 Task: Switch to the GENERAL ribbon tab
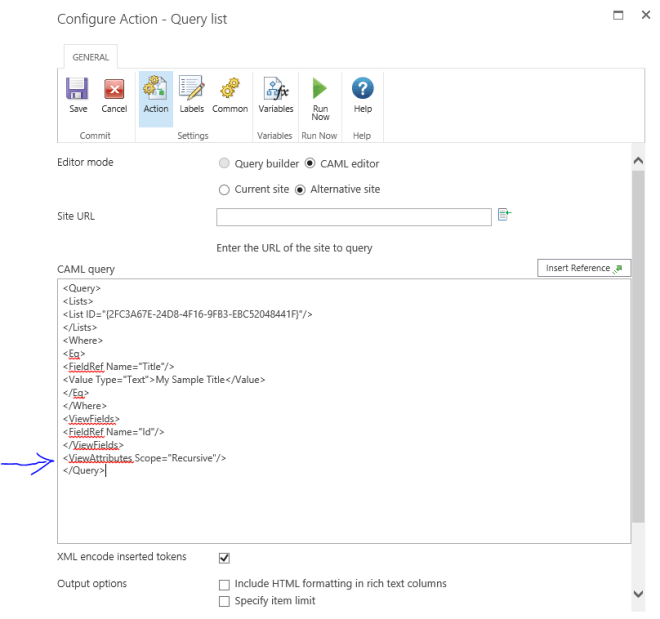point(91,58)
